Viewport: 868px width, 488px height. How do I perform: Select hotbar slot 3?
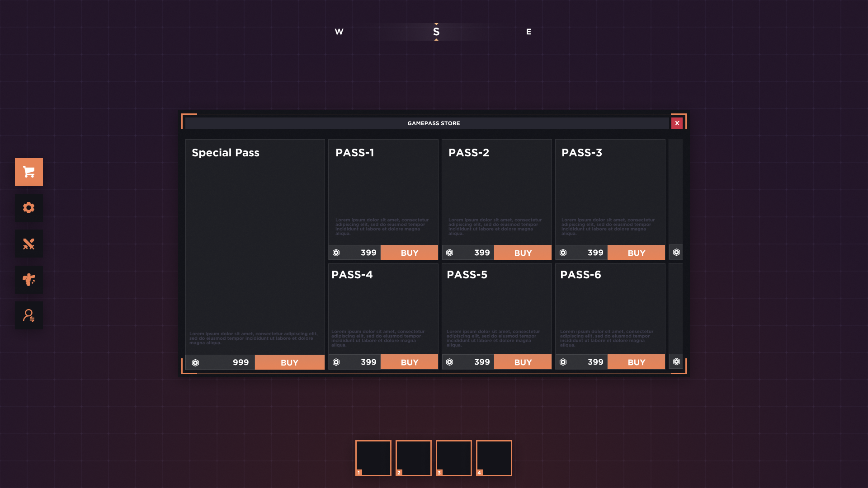point(454,458)
